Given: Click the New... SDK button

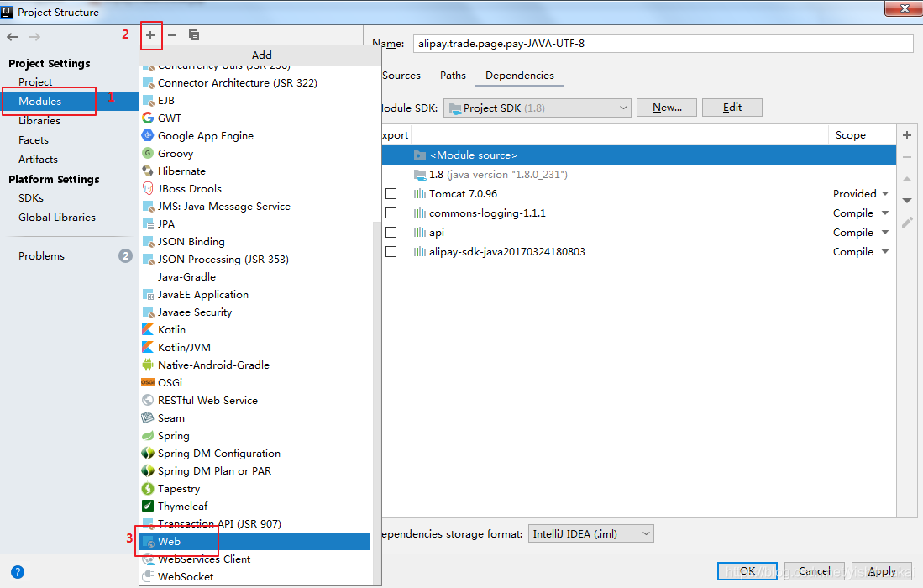Looking at the screenshot, I should 667,108.
